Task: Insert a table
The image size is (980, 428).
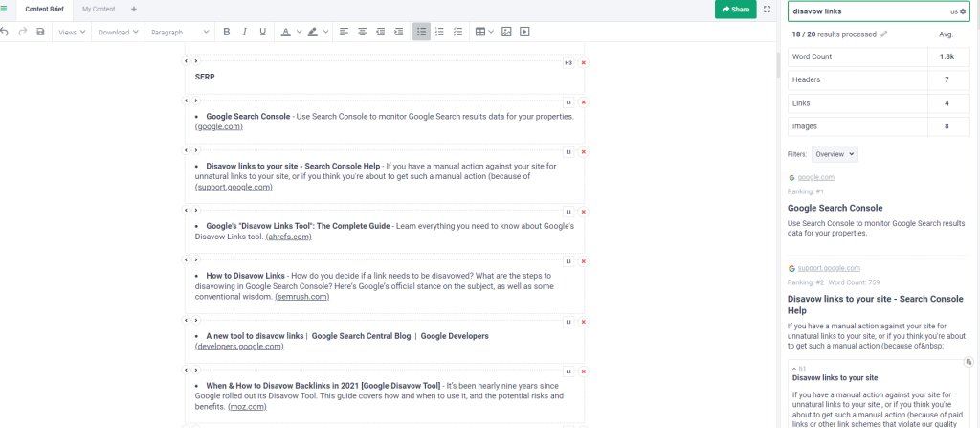Action: (480, 32)
